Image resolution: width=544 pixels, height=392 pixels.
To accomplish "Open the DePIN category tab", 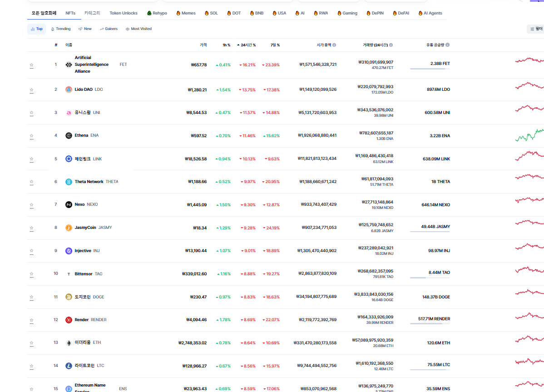I will point(375,13).
